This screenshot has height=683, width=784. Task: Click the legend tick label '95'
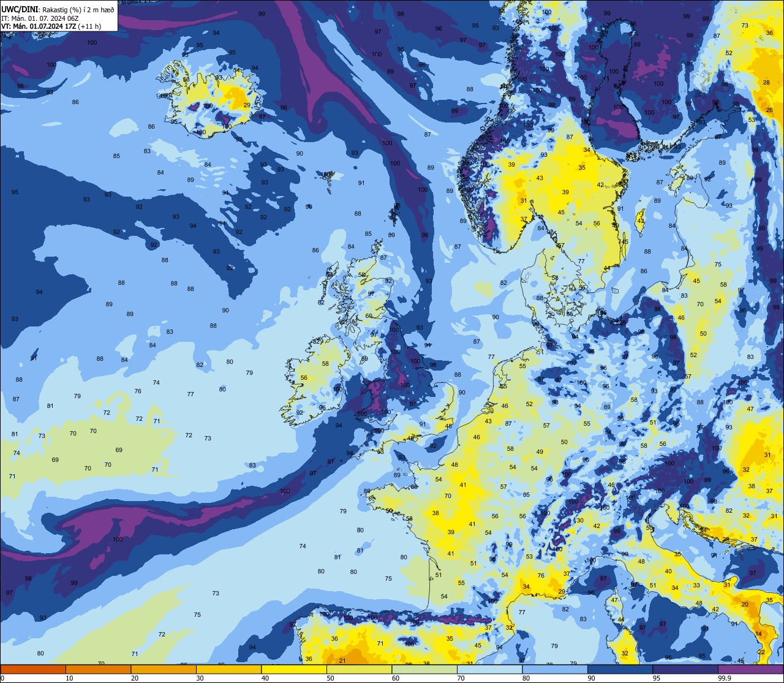coord(657,678)
